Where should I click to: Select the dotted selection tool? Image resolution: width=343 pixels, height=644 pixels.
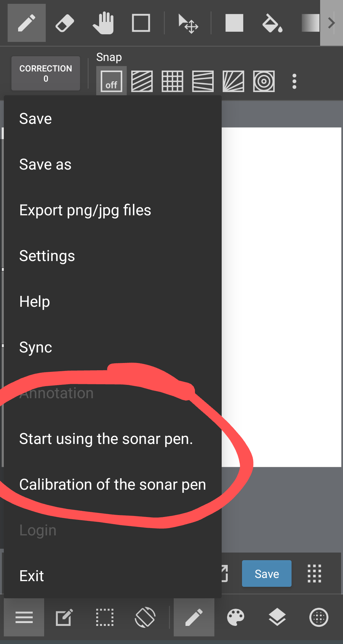105,618
